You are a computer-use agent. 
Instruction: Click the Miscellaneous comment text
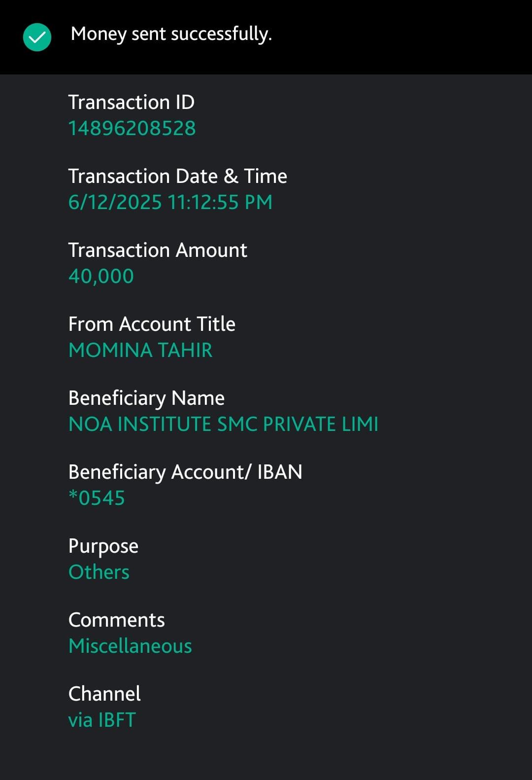(130, 646)
